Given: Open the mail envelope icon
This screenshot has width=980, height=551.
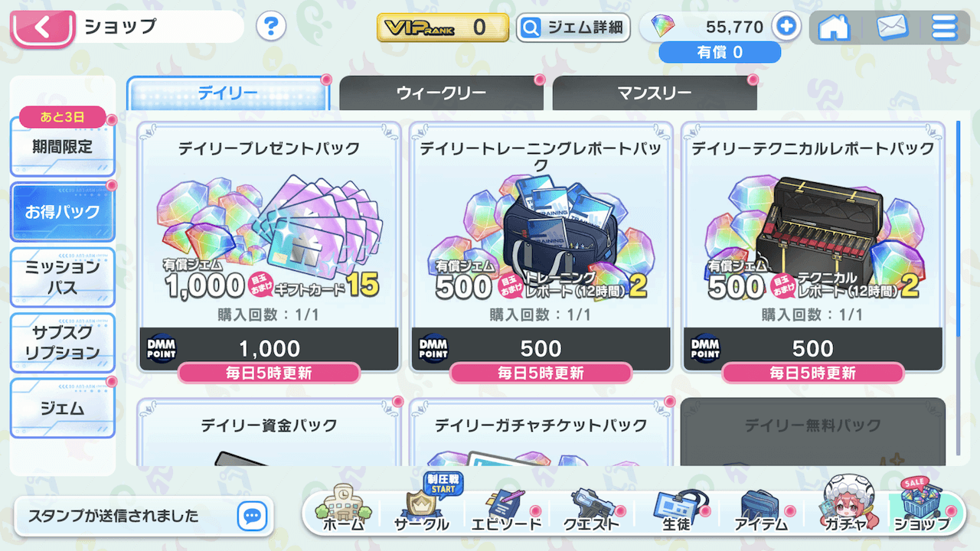Looking at the screenshot, I should tap(892, 28).
